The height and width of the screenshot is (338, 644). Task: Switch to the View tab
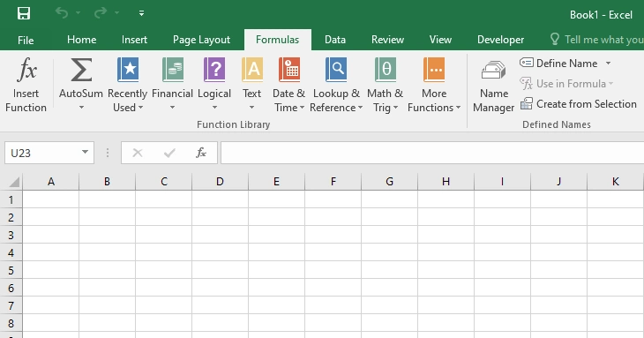coord(440,40)
